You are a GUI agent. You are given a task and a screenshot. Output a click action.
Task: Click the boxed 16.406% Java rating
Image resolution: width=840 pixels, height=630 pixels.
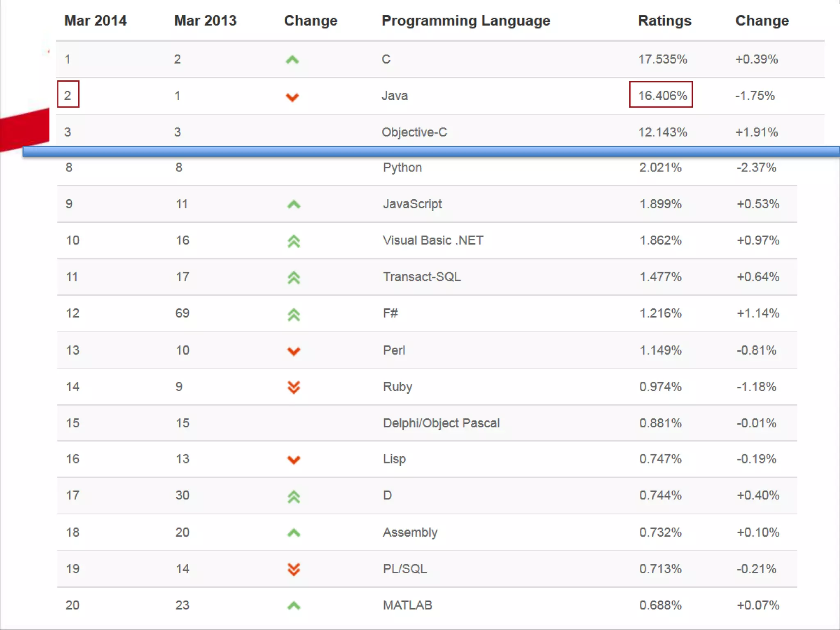pyautogui.click(x=661, y=95)
